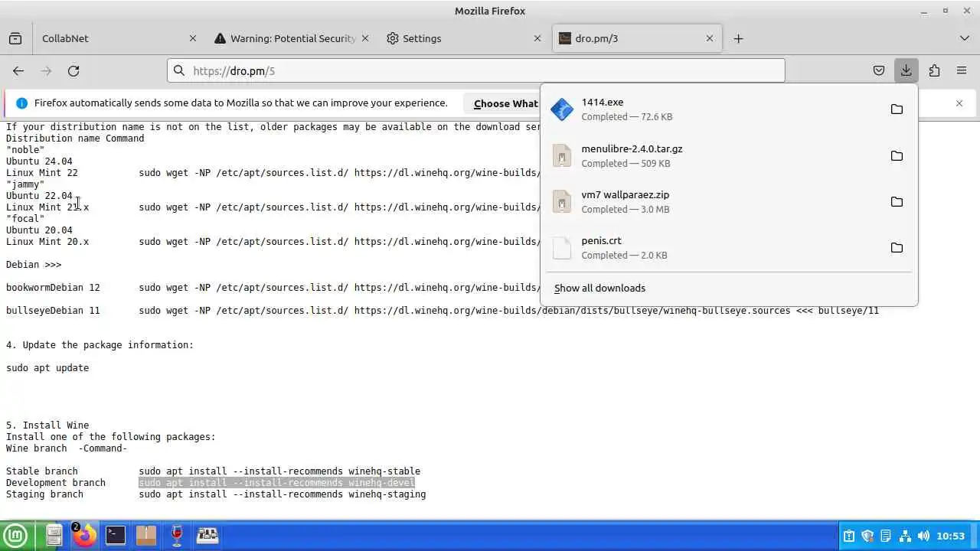Screen dimensions: 980x551
Task: Open the Firefox View icon
Action: 15,38
